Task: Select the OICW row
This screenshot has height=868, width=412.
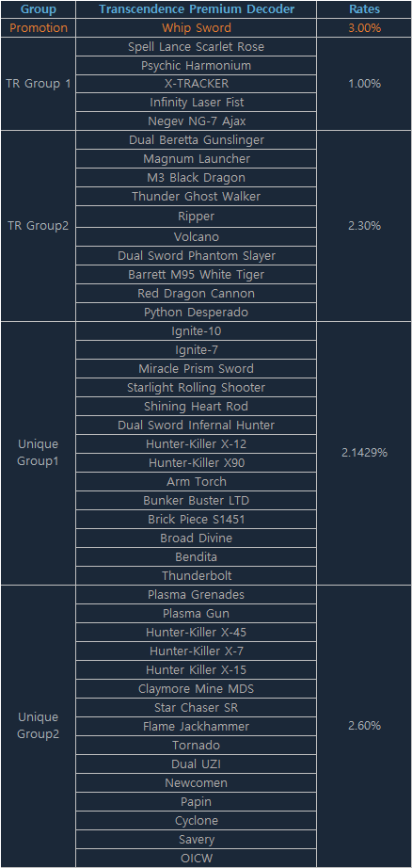Action: tap(197, 858)
